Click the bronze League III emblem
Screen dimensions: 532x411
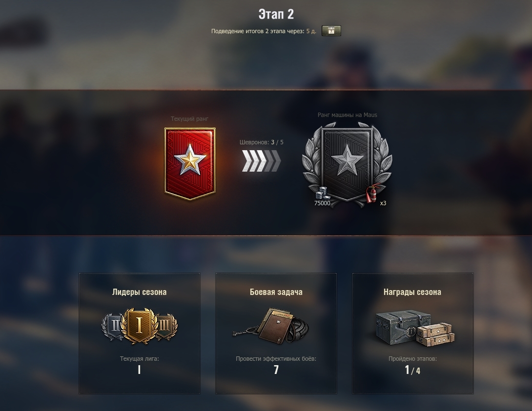165,326
